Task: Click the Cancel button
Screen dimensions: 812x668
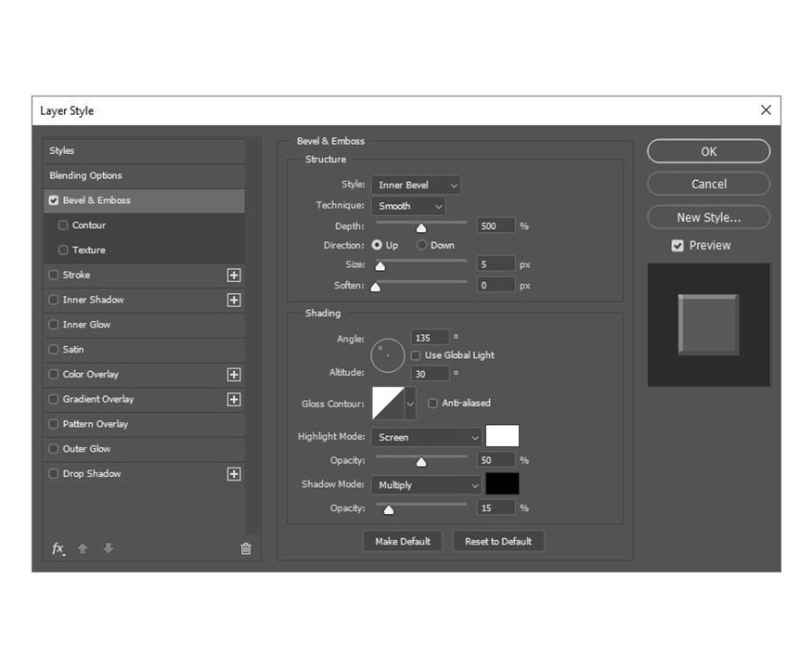Action: 708,184
